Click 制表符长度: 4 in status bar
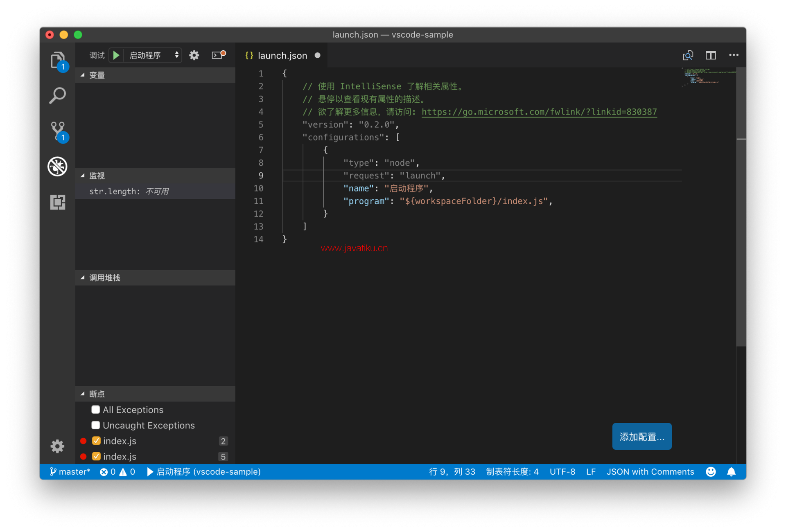 [512, 472]
